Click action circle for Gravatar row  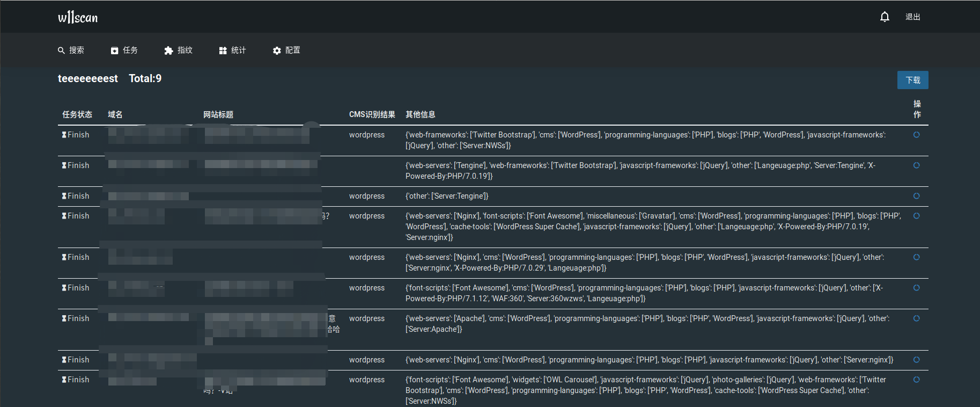917,216
